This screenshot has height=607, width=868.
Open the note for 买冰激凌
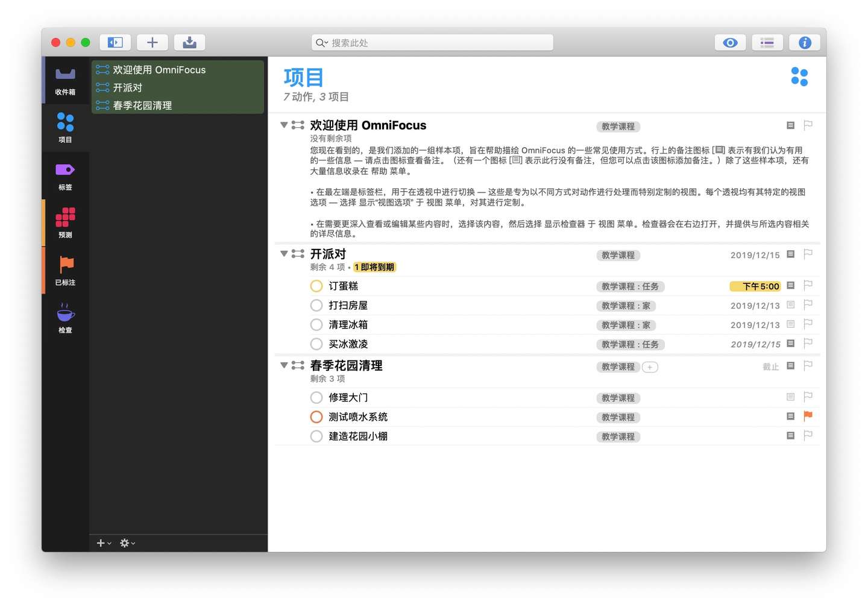(790, 344)
